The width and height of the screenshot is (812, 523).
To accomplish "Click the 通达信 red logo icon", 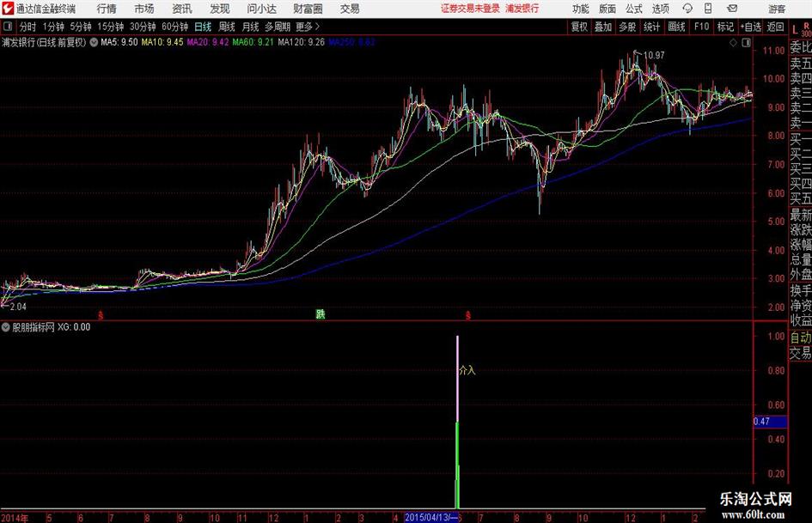I will pyautogui.click(x=8, y=9).
